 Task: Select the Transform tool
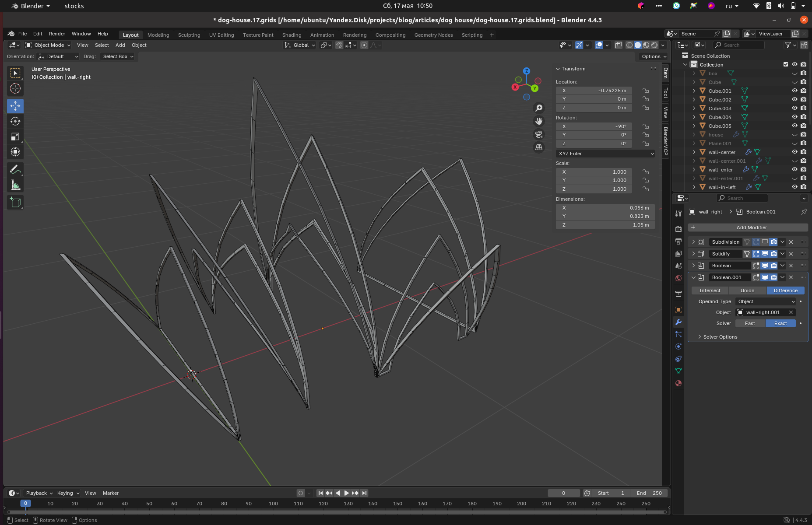(x=15, y=152)
